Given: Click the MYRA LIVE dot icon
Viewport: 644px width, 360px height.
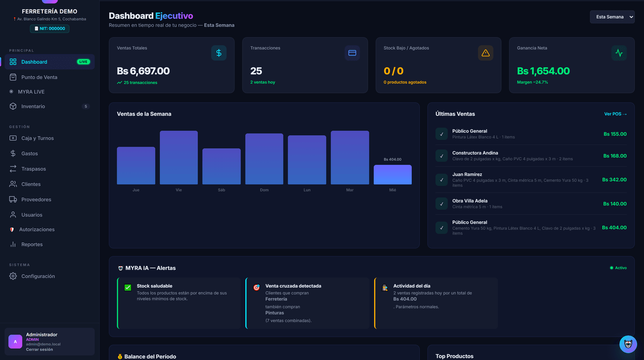Looking at the screenshot, I should pyautogui.click(x=11, y=92).
